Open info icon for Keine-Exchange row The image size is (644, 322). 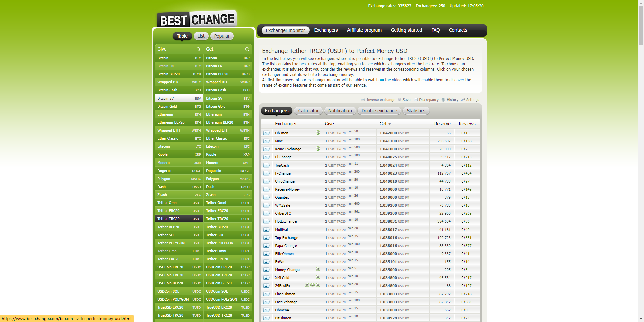tap(266, 149)
